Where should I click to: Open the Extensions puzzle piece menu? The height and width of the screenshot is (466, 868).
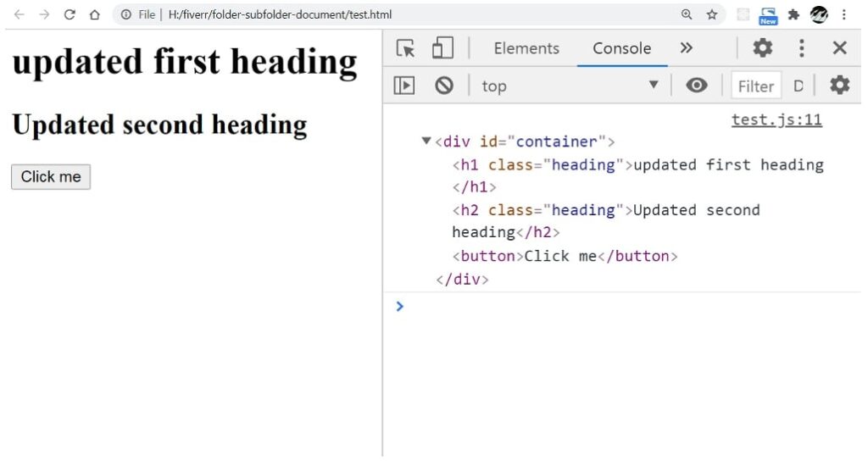point(793,14)
